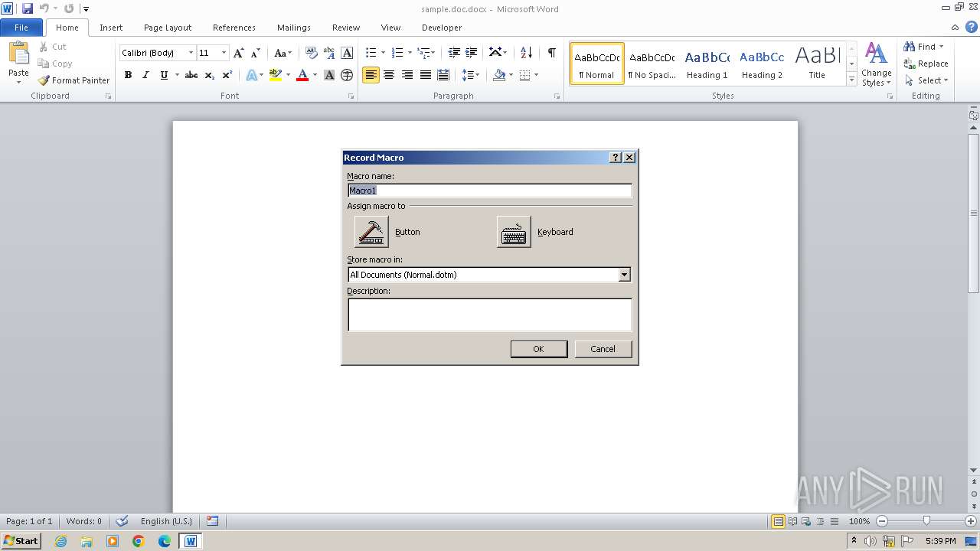This screenshot has width=980, height=551.
Task: Click the Shrink Font icon
Action: click(x=256, y=53)
